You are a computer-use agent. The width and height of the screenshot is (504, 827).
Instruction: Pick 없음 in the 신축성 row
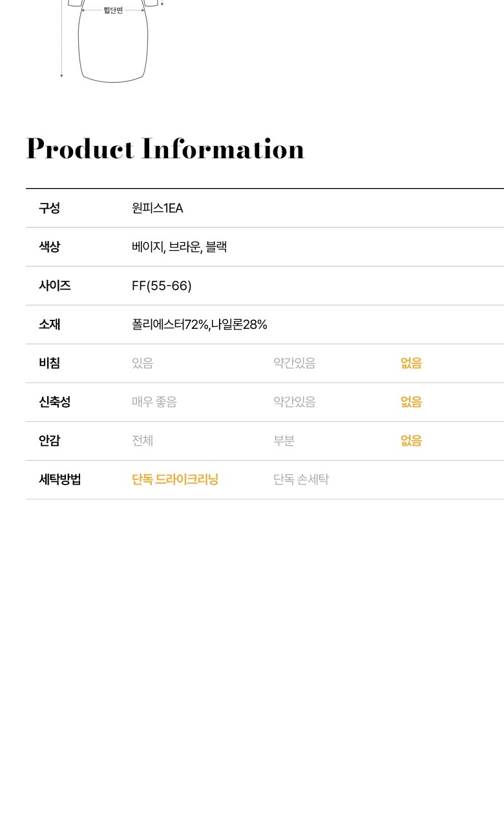tap(411, 402)
